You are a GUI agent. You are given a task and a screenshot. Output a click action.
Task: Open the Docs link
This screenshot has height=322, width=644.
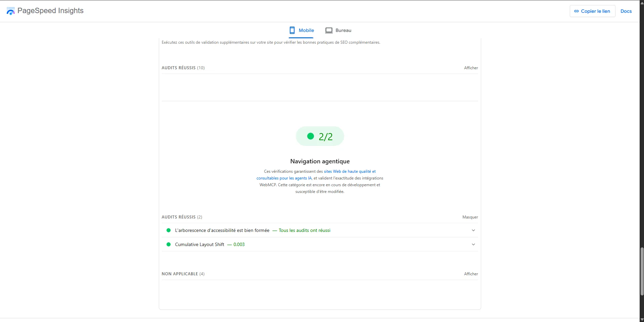click(626, 11)
